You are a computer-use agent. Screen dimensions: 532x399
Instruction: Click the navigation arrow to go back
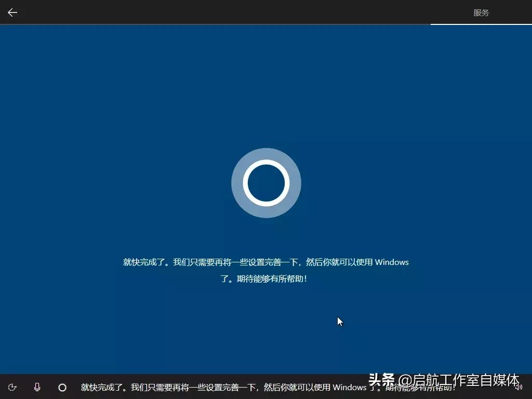click(12, 12)
